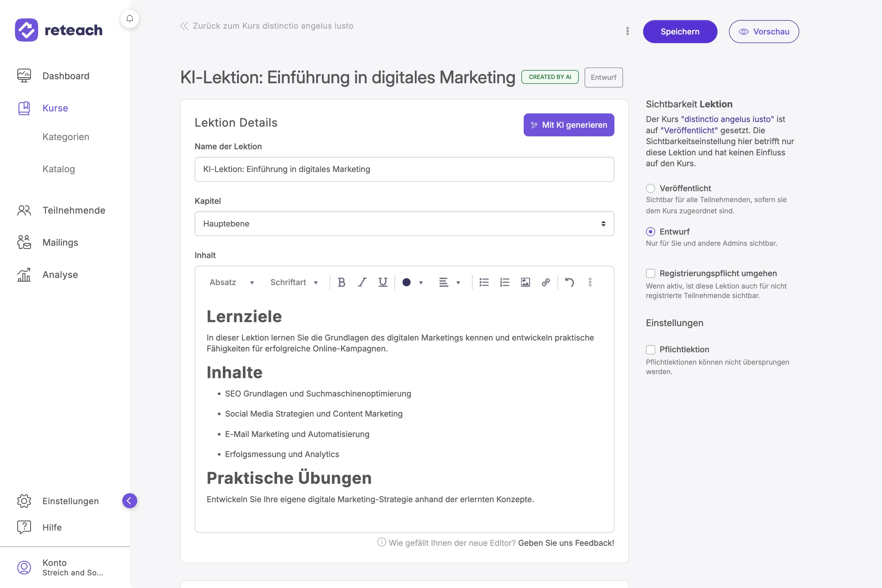Apply italic formatting in editor
This screenshot has width=882, height=588.
tap(362, 283)
